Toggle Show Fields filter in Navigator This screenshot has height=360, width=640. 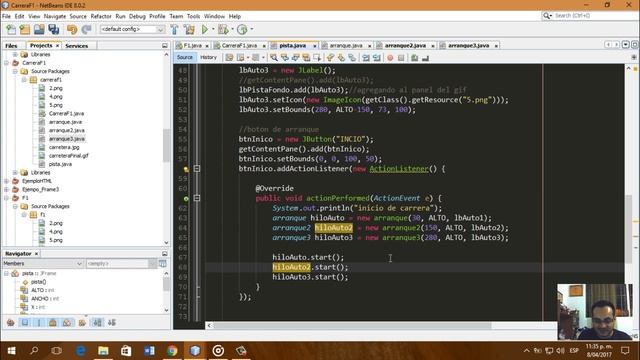25,323
